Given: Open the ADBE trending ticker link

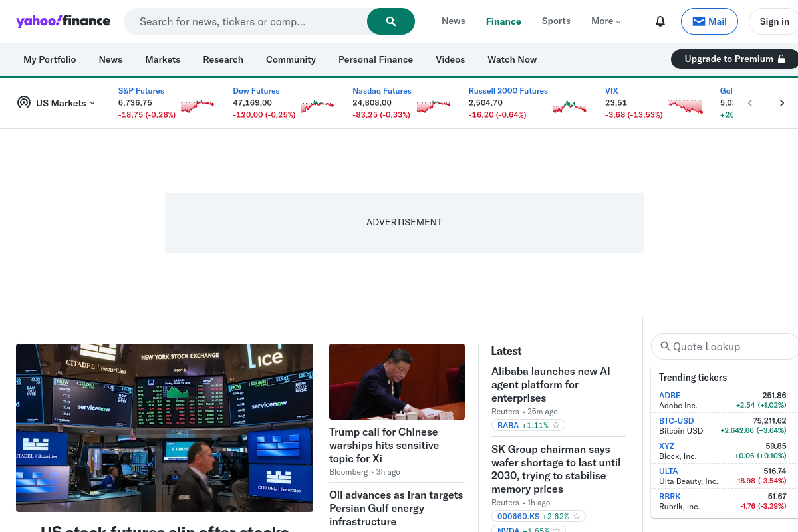Looking at the screenshot, I should click(669, 395).
